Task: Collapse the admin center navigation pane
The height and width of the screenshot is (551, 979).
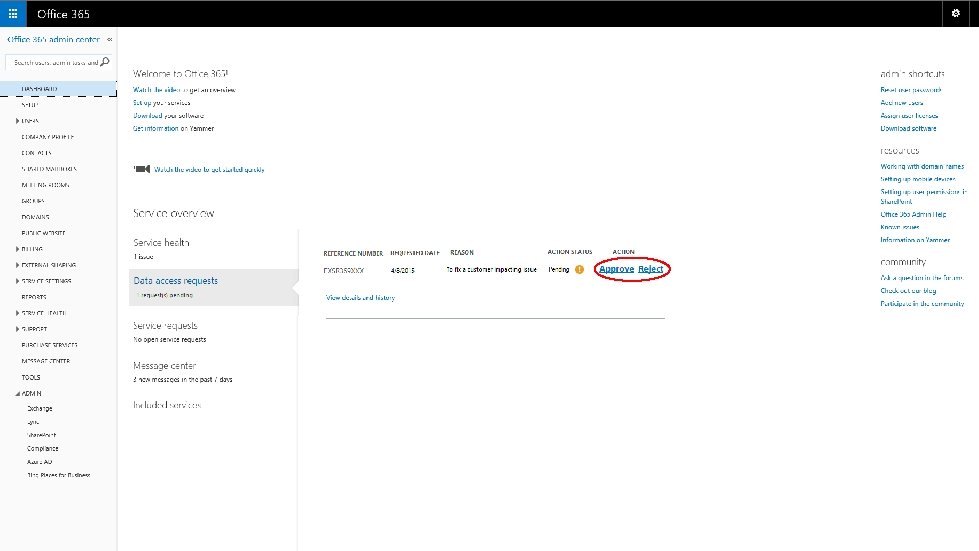Action: click(109, 39)
